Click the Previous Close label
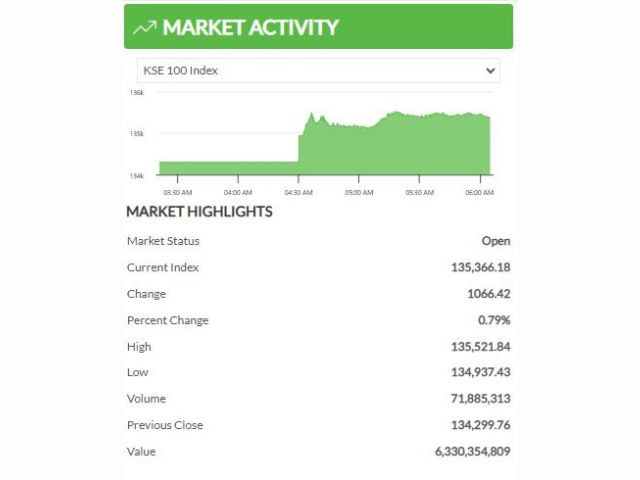The width and height of the screenshot is (640, 480). coord(164,425)
